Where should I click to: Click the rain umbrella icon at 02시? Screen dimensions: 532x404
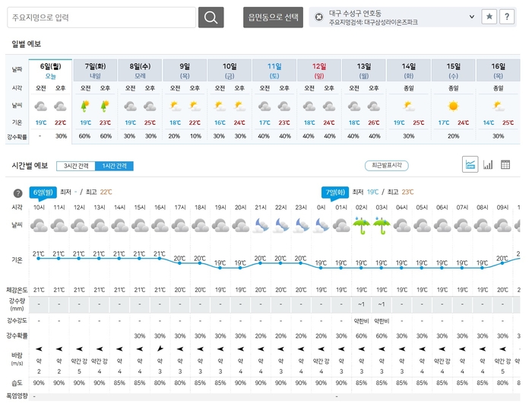tap(362, 226)
